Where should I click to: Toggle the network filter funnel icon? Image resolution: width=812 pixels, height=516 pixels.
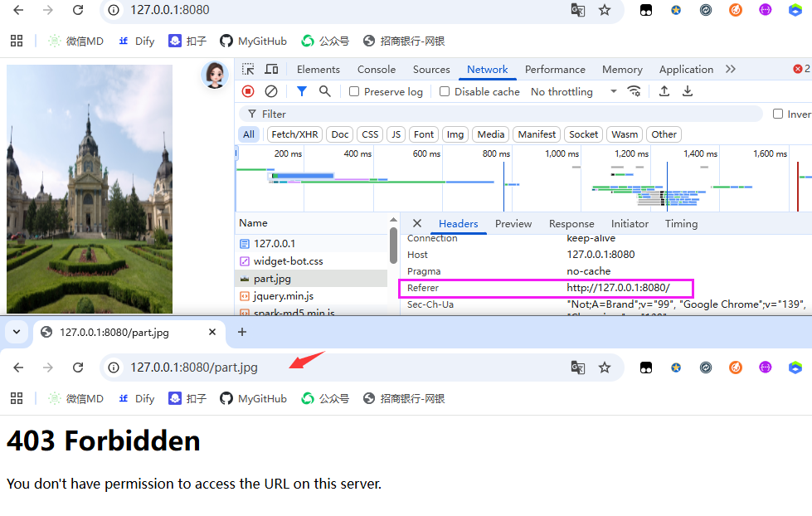pos(301,92)
